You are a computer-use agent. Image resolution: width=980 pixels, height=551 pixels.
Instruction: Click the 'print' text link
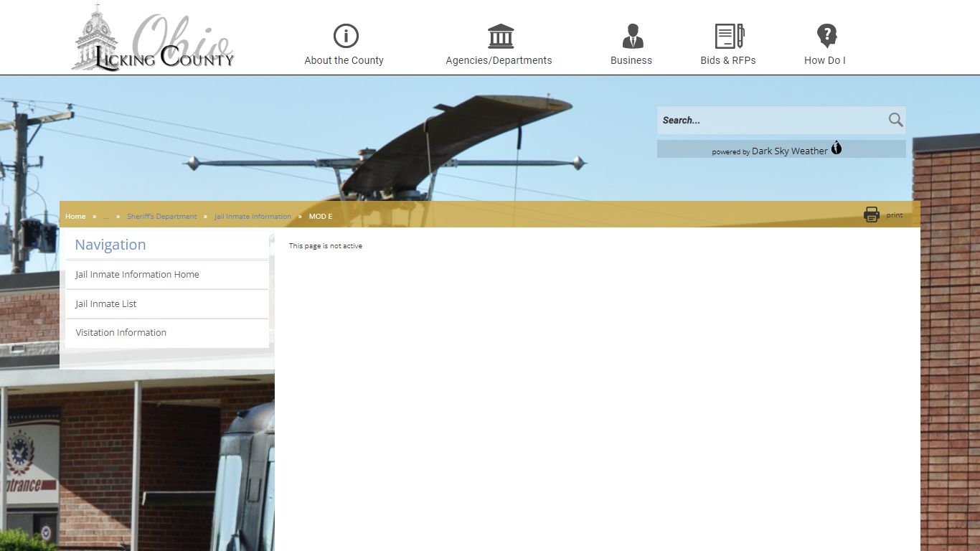point(894,215)
